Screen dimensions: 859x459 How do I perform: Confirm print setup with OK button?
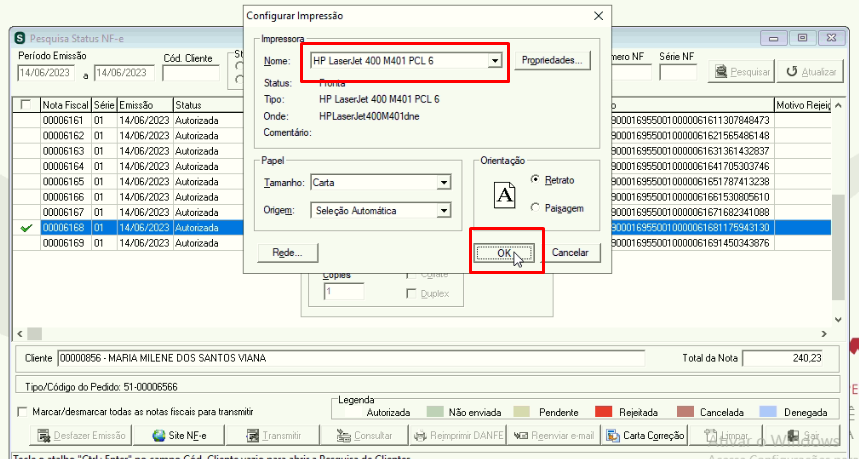coord(504,253)
